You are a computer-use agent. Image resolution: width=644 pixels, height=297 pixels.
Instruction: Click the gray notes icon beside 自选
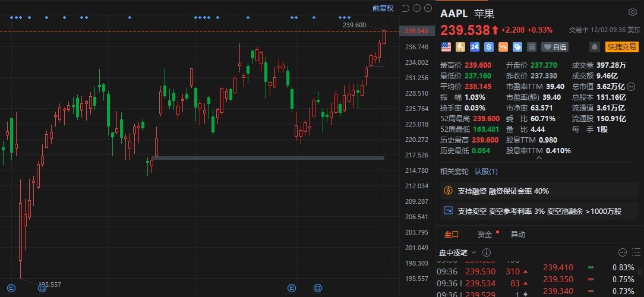[532, 46]
